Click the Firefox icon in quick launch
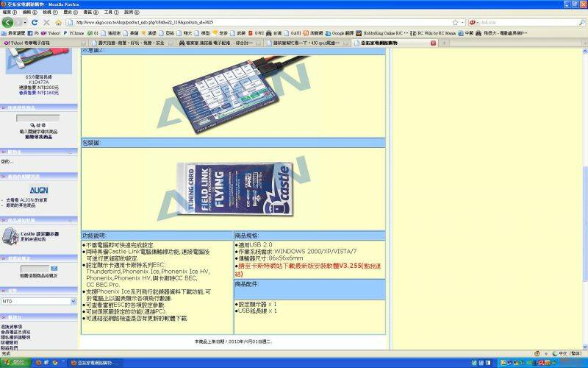The image size is (588, 368). (x=38, y=363)
